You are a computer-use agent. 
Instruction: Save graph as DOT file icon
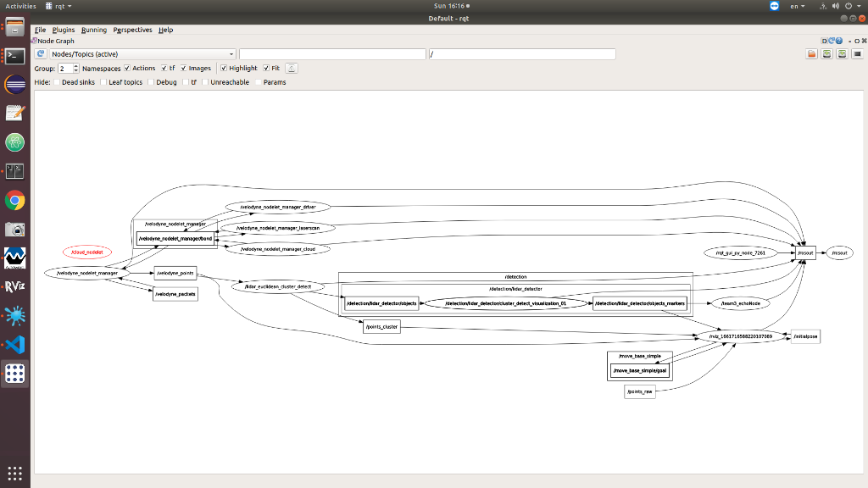pos(827,53)
